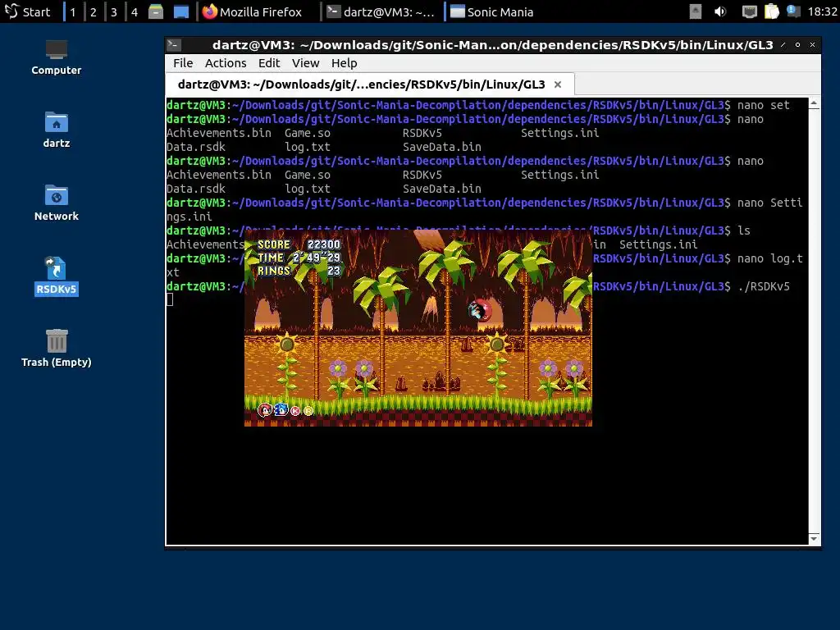840x630 pixels.
Task: Open the volume control tray icon
Action: [720, 11]
